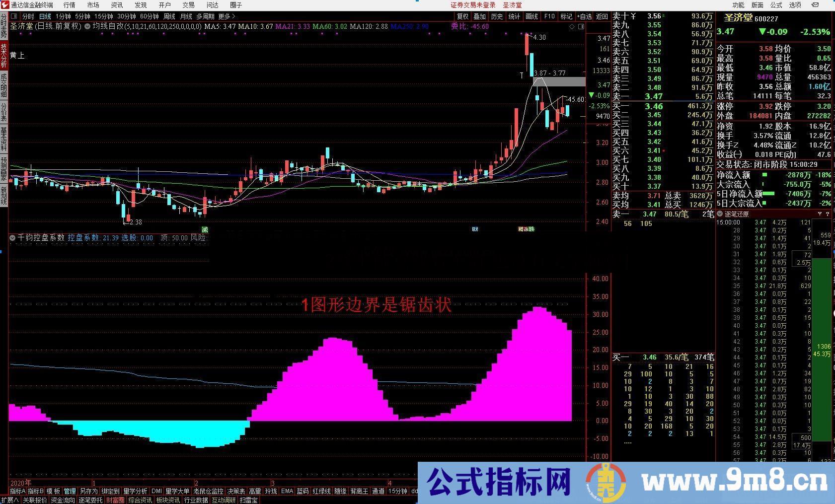
Task: Switch to the DMI indicator tab
Action: (x=156, y=491)
